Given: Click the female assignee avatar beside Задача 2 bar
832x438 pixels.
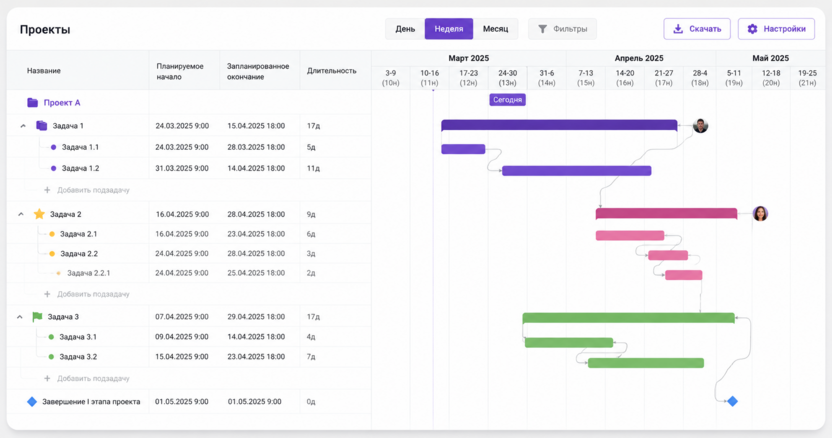Looking at the screenshot, I should (760, 213).
